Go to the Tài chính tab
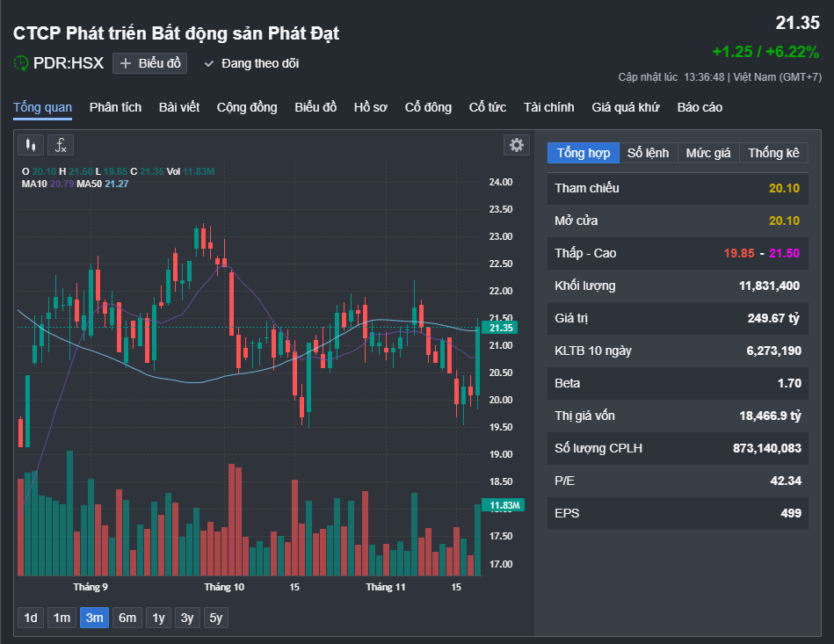834x644 pixels. (548, 107)
